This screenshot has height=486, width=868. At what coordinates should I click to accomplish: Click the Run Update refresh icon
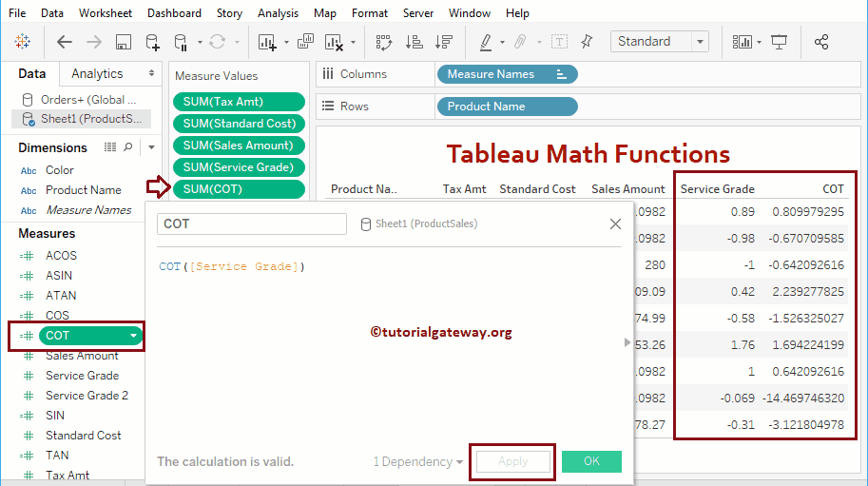(x=217, y=42)
